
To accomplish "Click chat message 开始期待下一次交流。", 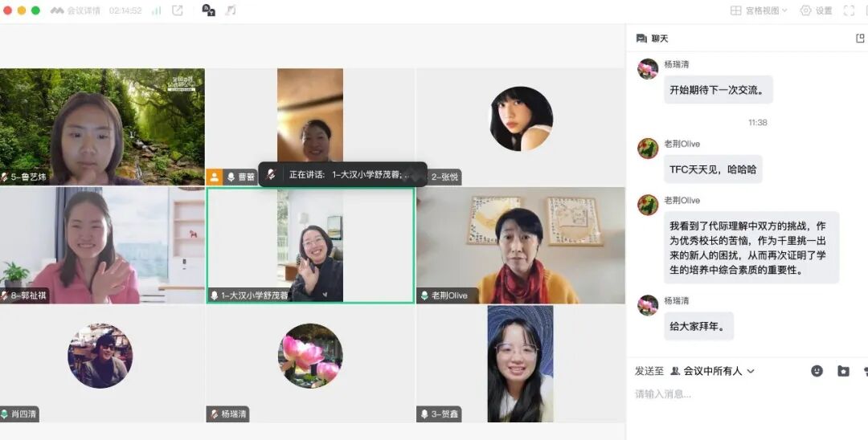I will [718, 90].
